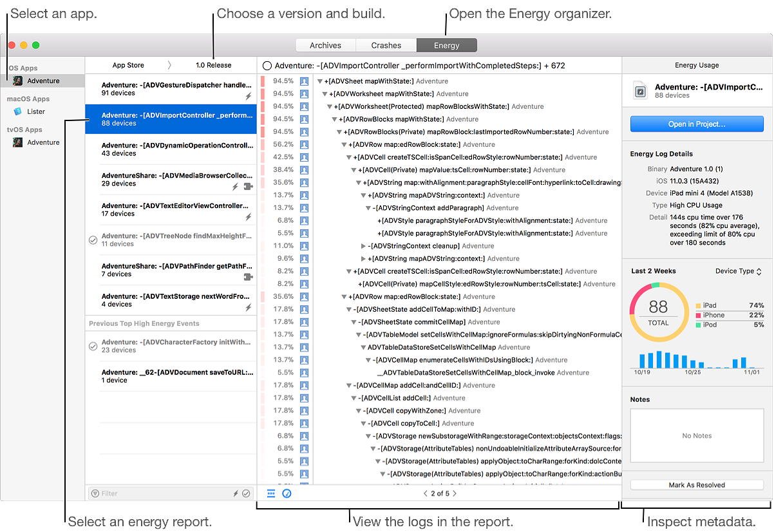Collapse +[ADVRowBlocks(Private) mapRowBlock:lastImportedRowNumber:state:] row

tap(341, 132)
